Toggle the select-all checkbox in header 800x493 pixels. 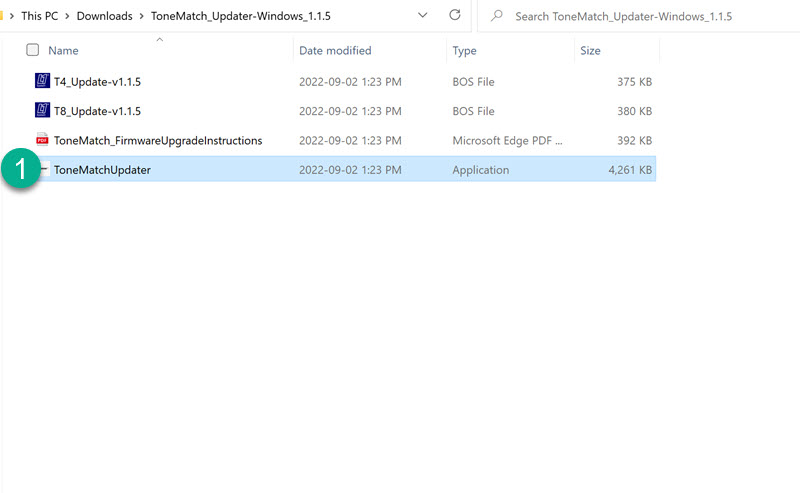(x=33, y=50)
